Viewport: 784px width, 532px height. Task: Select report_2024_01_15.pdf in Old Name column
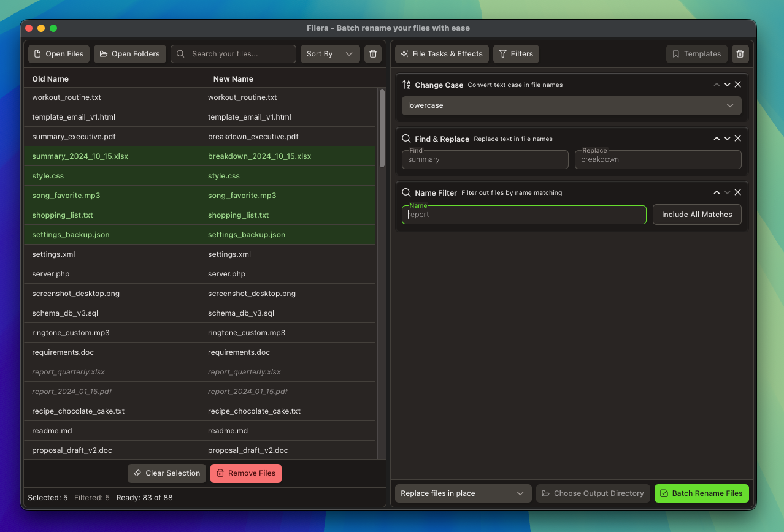click(72, 392)
